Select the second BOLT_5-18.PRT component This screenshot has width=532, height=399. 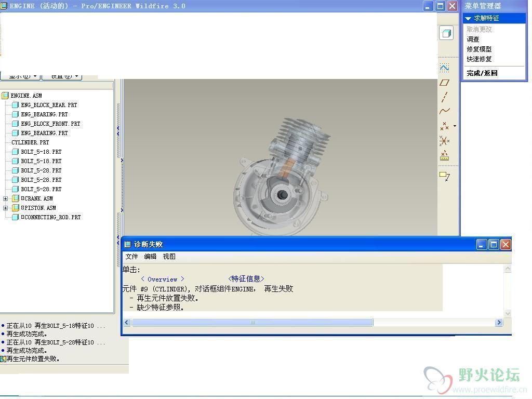(41, 161)
